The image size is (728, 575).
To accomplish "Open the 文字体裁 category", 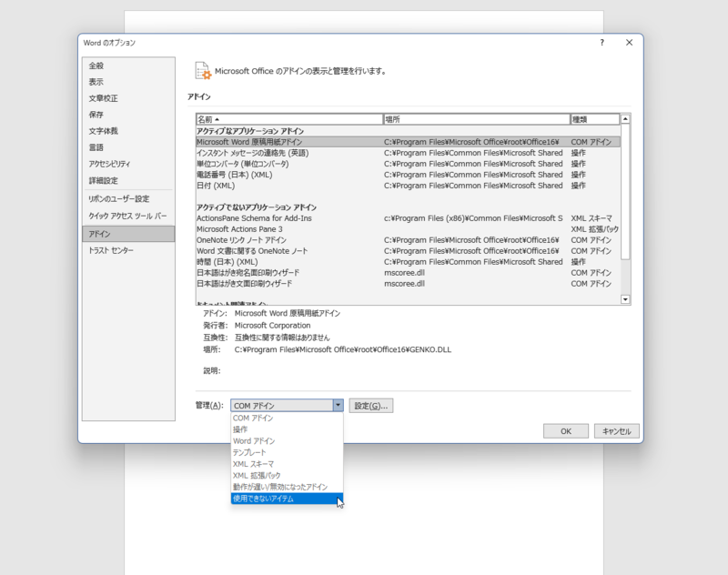I will [x=128, y=131].
